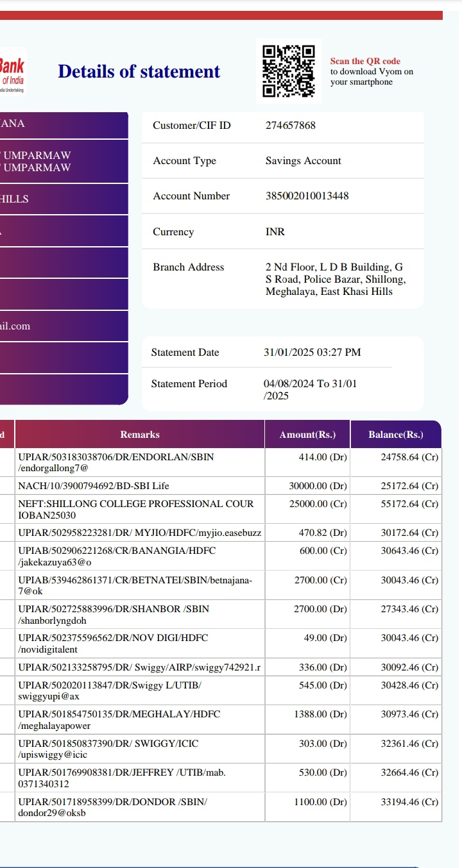Screen dimensions: 462x868
Task: Click the 'Statement Period' field label
Action: (189, 384)
